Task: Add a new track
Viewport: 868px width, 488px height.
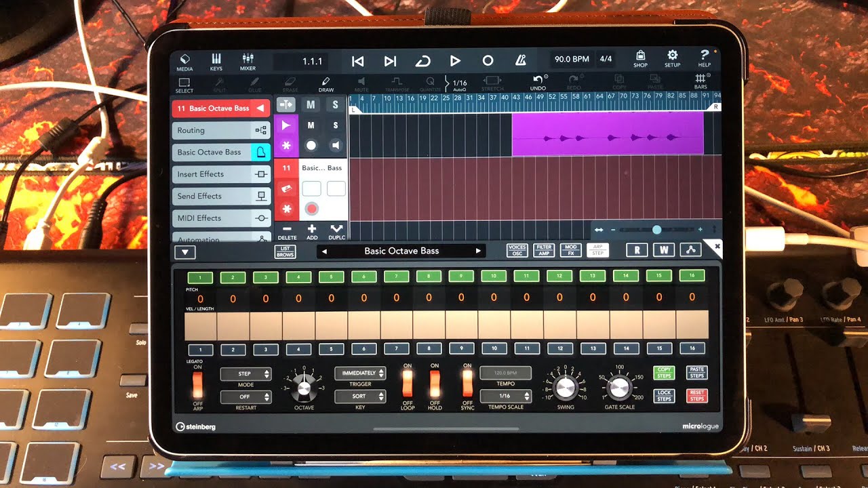Action: coord(312,232)
